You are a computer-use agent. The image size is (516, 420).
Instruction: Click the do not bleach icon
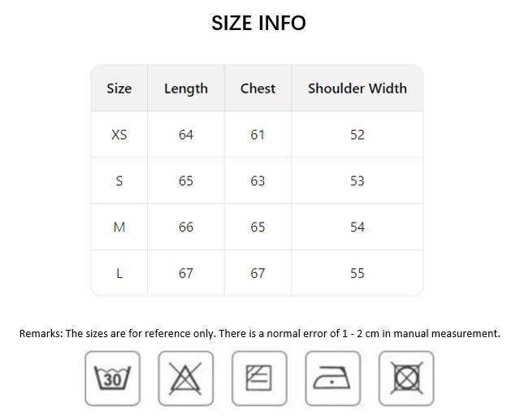(185, 379)
